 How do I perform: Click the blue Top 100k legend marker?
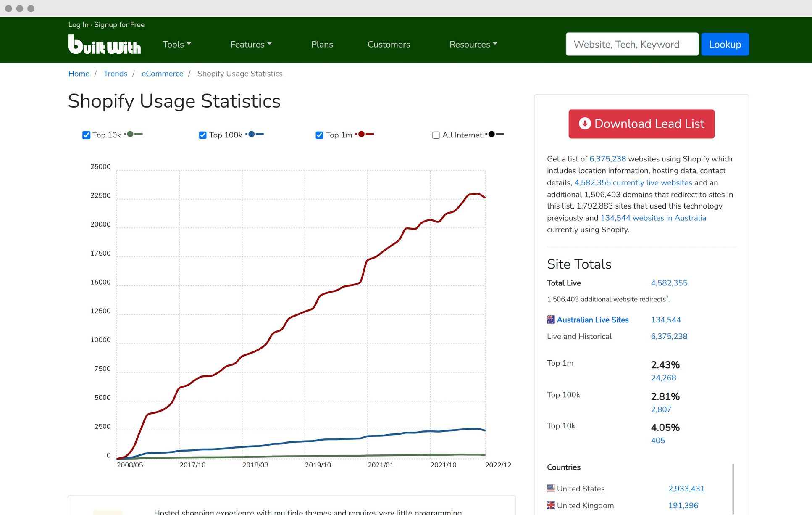coord(252,135)
